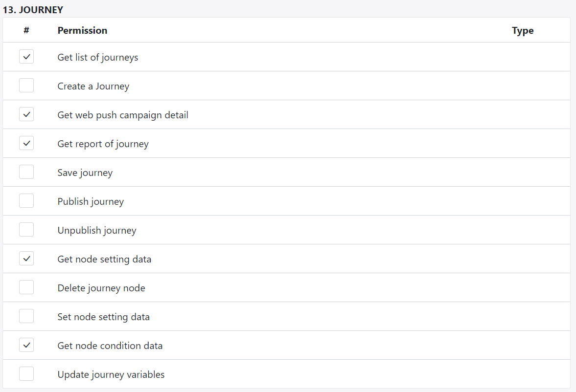This screenshot has height=392, width=576.
Task: Check the Delete journey node permission
Action: coord(26,287)
